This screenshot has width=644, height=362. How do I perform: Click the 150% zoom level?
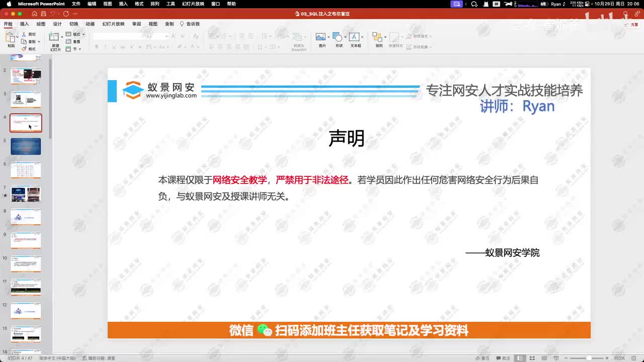click(619, 358)
